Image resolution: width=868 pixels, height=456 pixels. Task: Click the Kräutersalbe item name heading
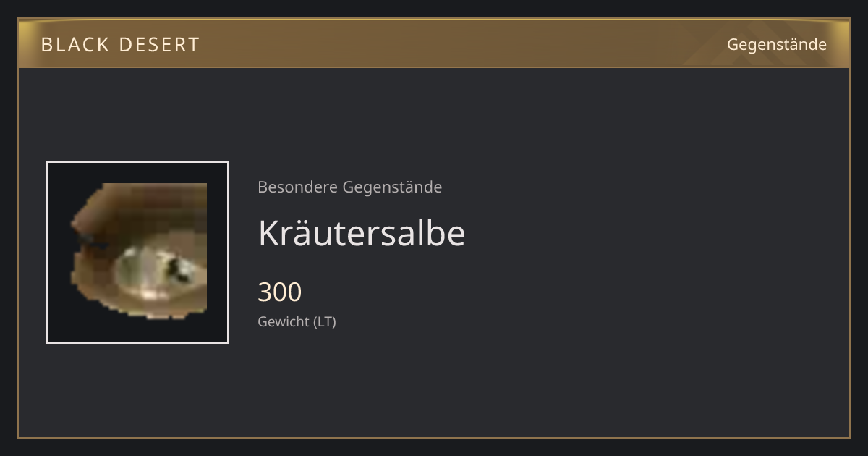362,233
